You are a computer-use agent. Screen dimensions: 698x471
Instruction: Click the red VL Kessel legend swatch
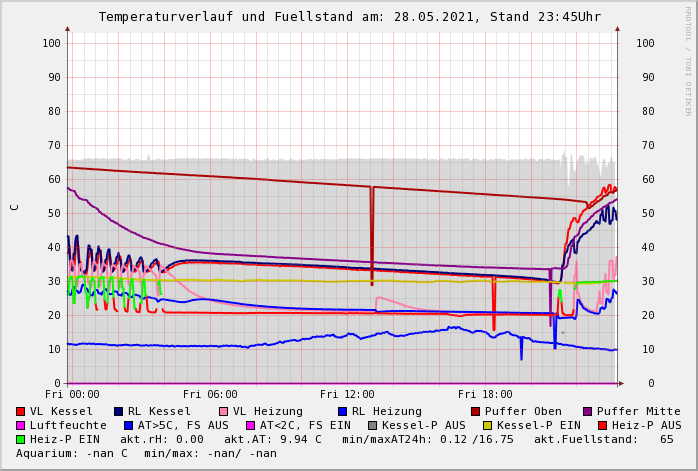pos(21,411)
